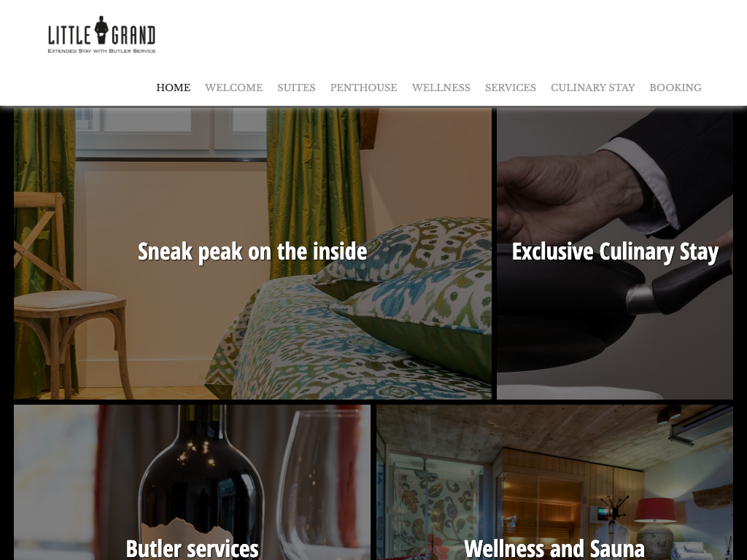Viewport: 747px width, 560px height.
Task: Go to the HOME menu item
Action: (174, 87)
